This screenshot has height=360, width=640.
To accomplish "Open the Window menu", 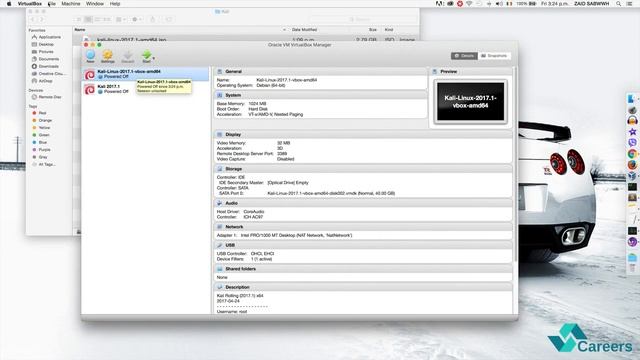I will [95, 4].
